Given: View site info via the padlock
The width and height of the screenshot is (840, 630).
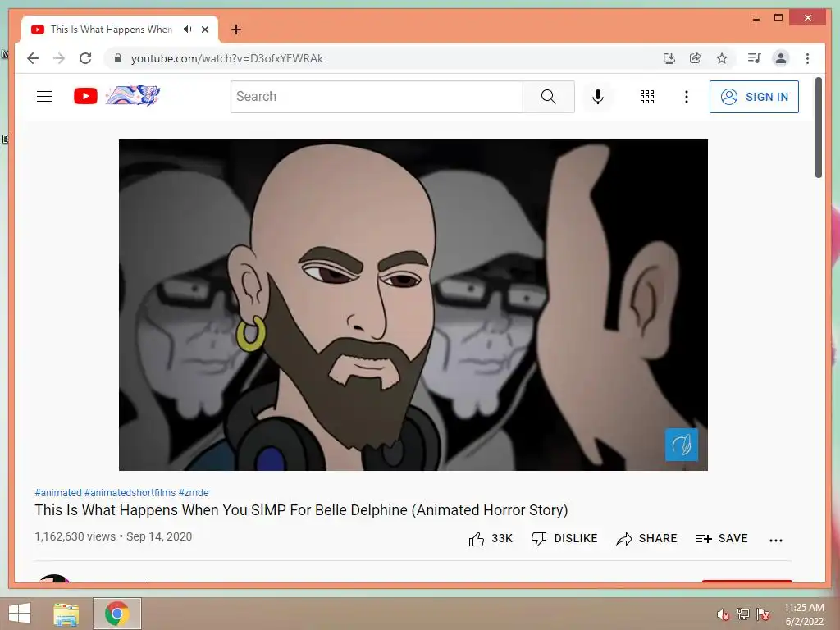Looking at the screenshot, I should [x=118, y=58].
